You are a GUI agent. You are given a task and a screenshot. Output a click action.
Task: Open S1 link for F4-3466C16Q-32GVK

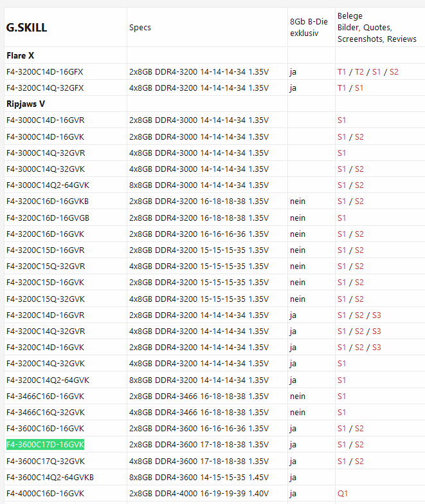[341, 412]
